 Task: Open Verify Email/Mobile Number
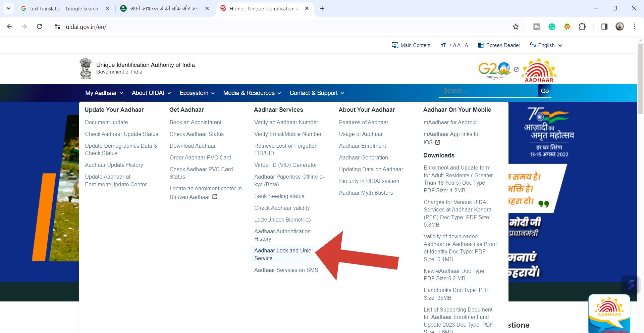[x=288, y=134]
